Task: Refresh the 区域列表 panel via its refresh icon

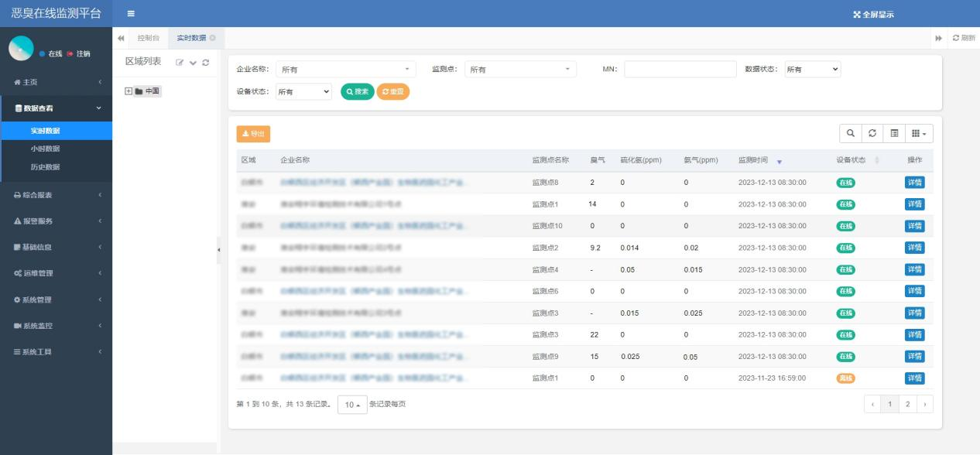Action: point(204,61)
